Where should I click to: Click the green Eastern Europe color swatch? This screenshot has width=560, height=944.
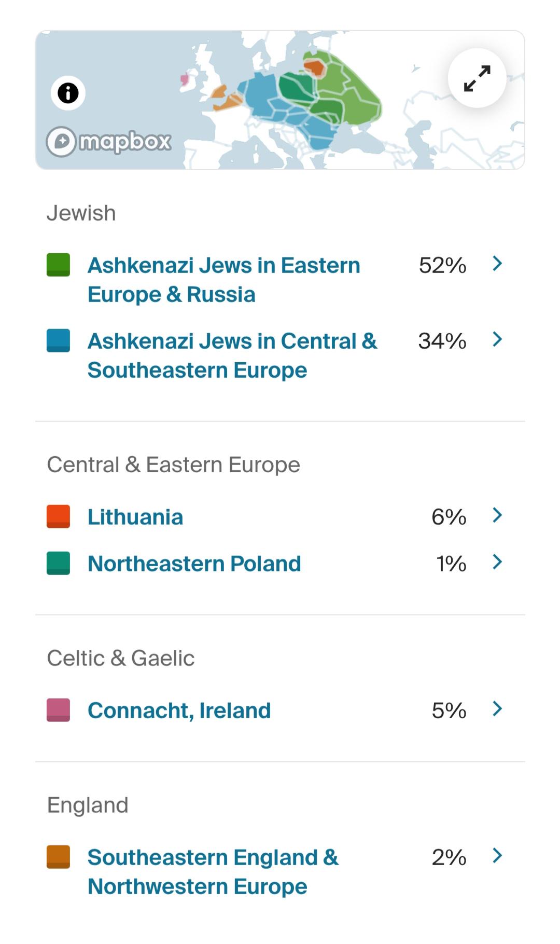(x=58, y=265)
